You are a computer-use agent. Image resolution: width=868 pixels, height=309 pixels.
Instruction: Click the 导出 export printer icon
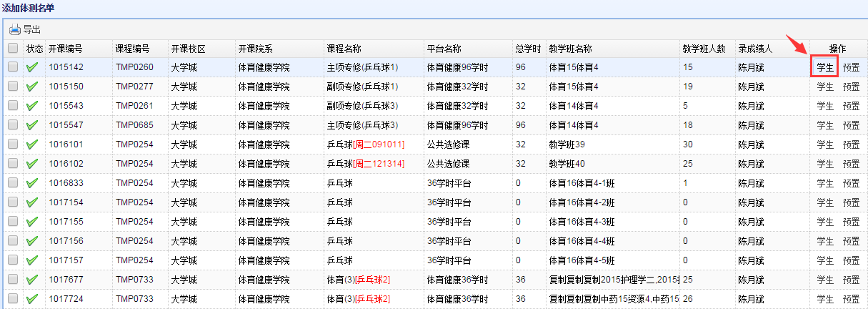click(x=15, y=29)
